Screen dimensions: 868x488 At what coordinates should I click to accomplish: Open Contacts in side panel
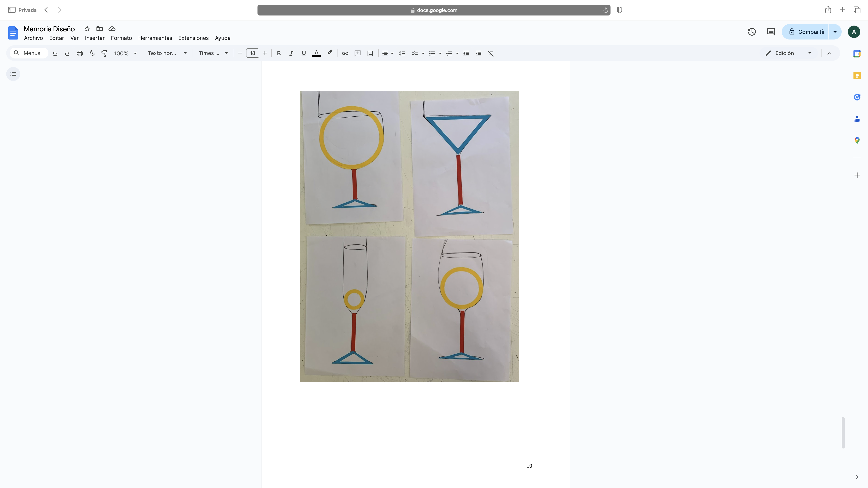(x=857, y=119)
